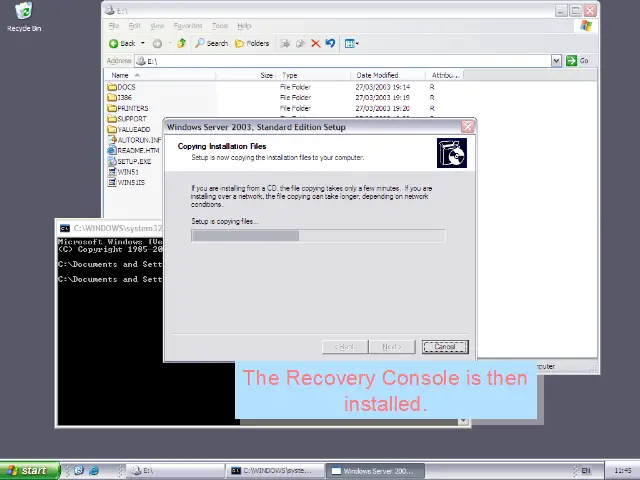
Task: Open the Views dropdown icon
Action: coord(351,43)
